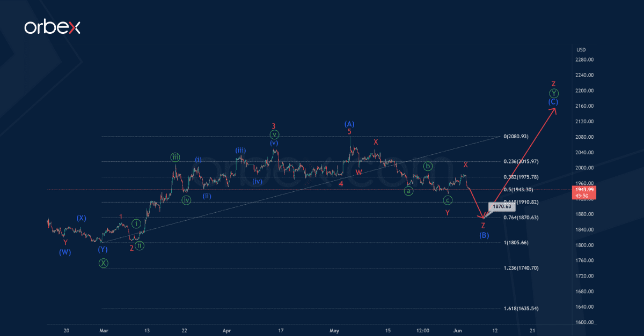Select the green circled v wave label
Viewport: 644px width, 336px height.
274,135
